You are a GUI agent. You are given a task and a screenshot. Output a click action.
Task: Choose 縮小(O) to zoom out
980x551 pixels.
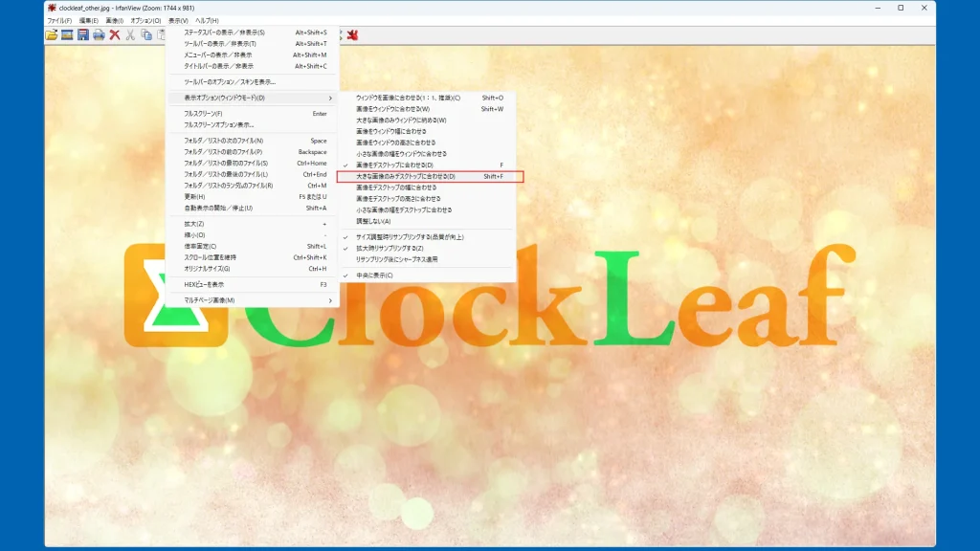(x=253, y=235)
